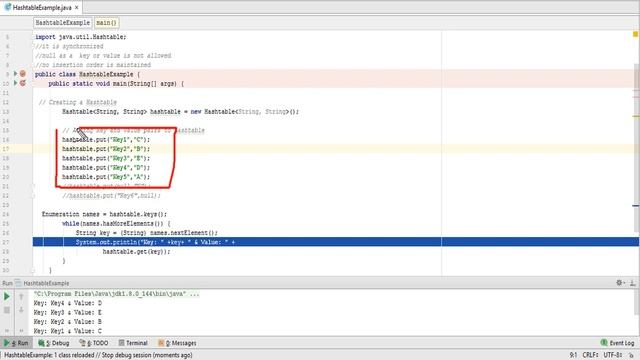Click line number 13 in the gutter

(x=6, y=112)
